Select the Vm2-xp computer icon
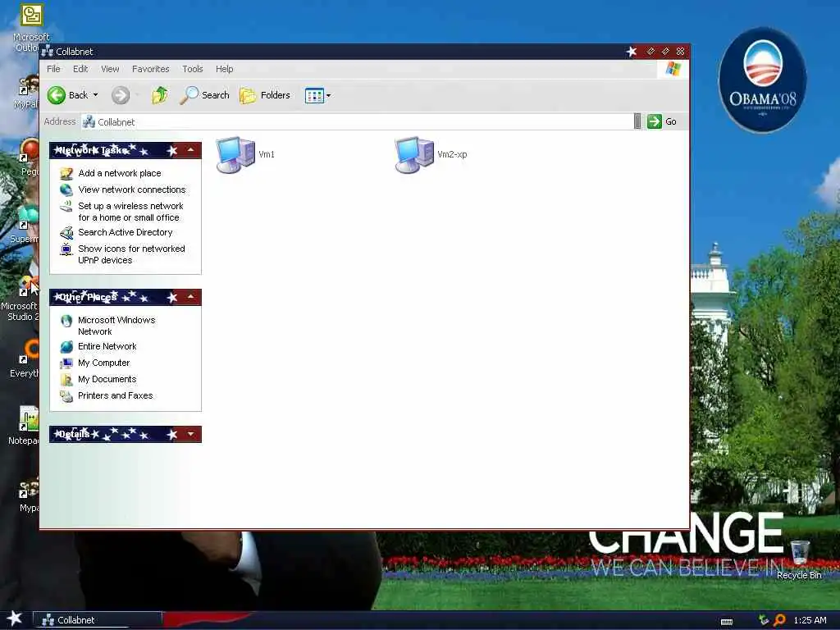 point(414,154)
